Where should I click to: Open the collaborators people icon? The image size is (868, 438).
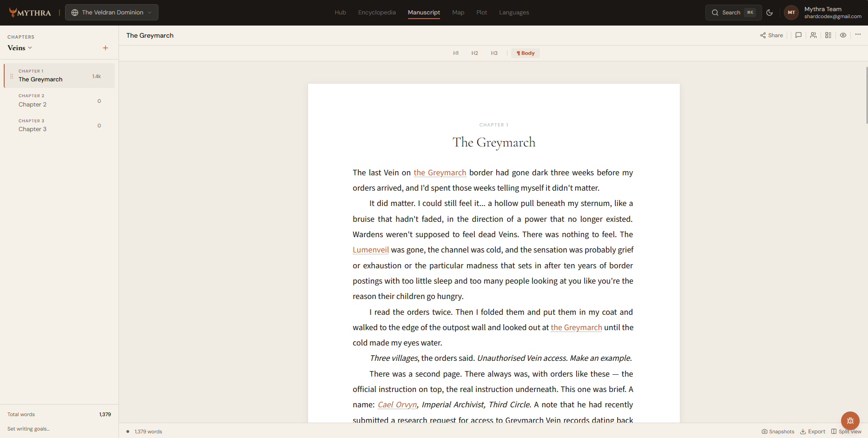click(x=813, y=35)
